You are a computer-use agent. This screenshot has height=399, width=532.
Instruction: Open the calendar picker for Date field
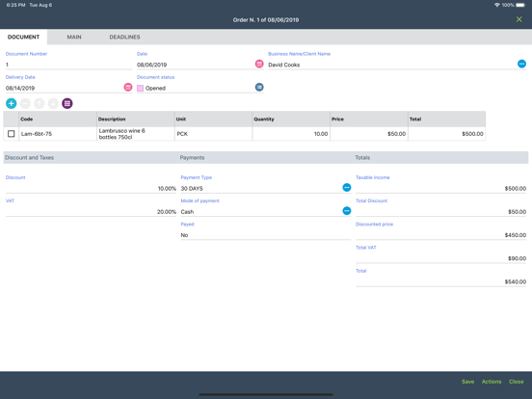coord(259,64)
